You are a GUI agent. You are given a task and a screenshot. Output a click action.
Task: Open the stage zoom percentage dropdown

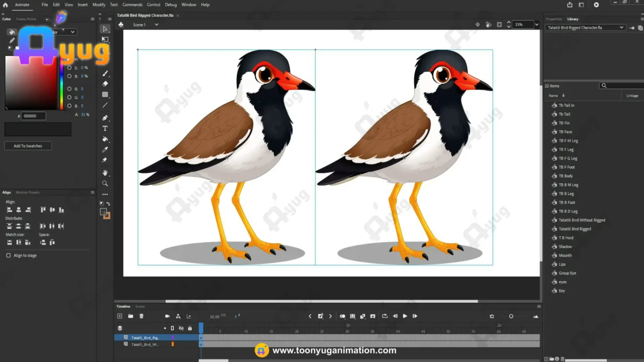coord(537,24)
